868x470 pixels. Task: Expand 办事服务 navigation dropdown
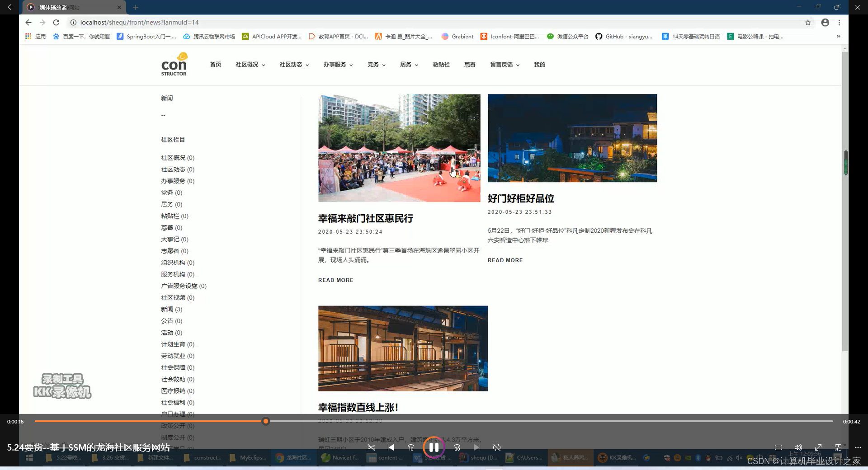coord(338,64)
